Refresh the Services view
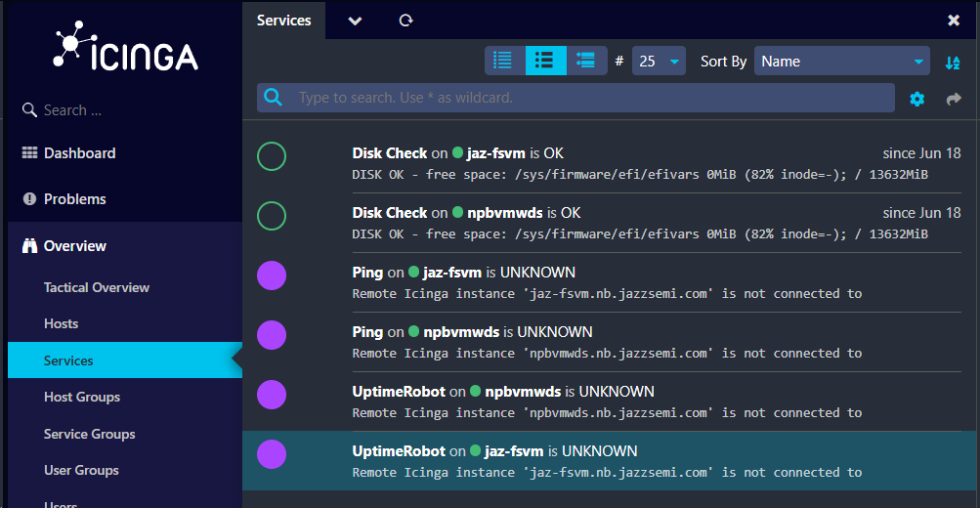This screenshot has width=980, height=508. click(405, 21)
